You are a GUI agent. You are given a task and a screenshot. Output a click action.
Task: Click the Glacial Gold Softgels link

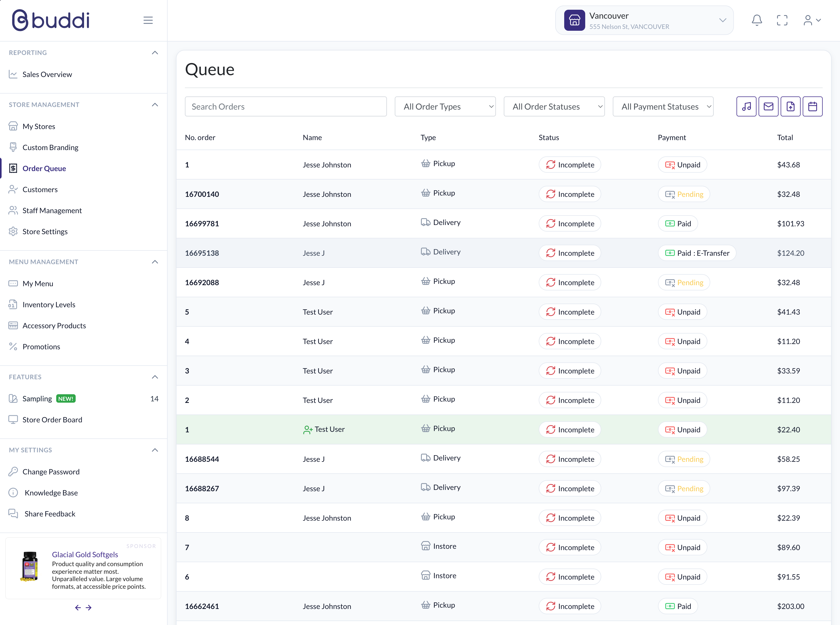pos(85,555)
